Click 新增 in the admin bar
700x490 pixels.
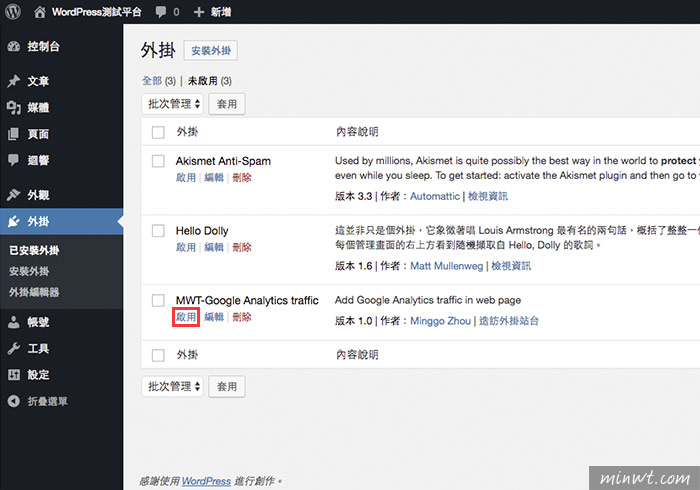(x=221, y=12)
